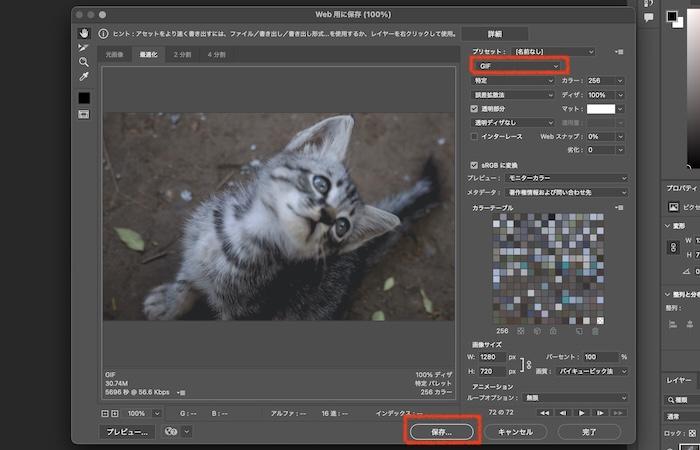Enable the インターレース checkbox

[475, 136]
